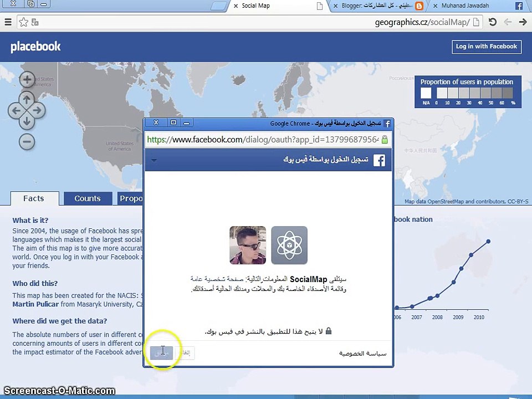The width and height of the screenshot is (532, 399).
Task: Switch to the Social Map tab
Action: point(277,6)
